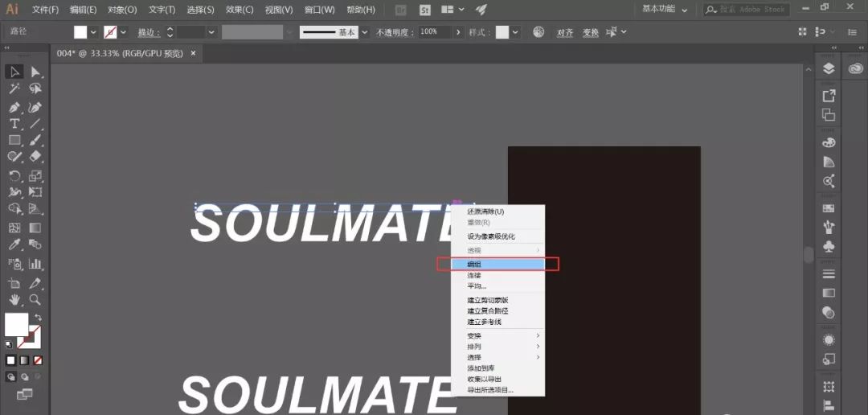Select the Eraser tool
This screenshot has width=868, height=415.
[35, 157]
